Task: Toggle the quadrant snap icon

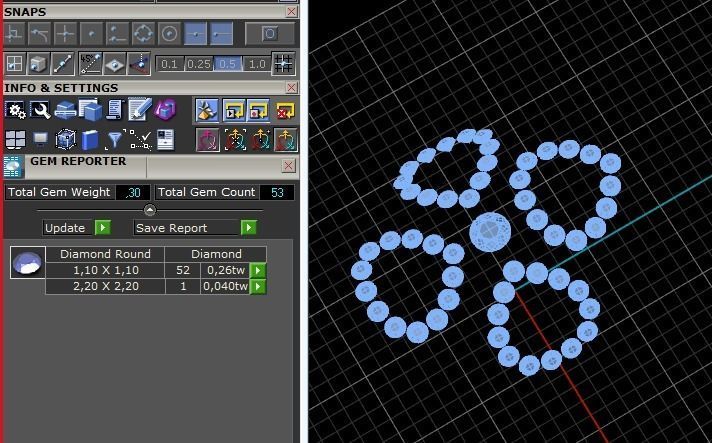Action: click(143, 34)
